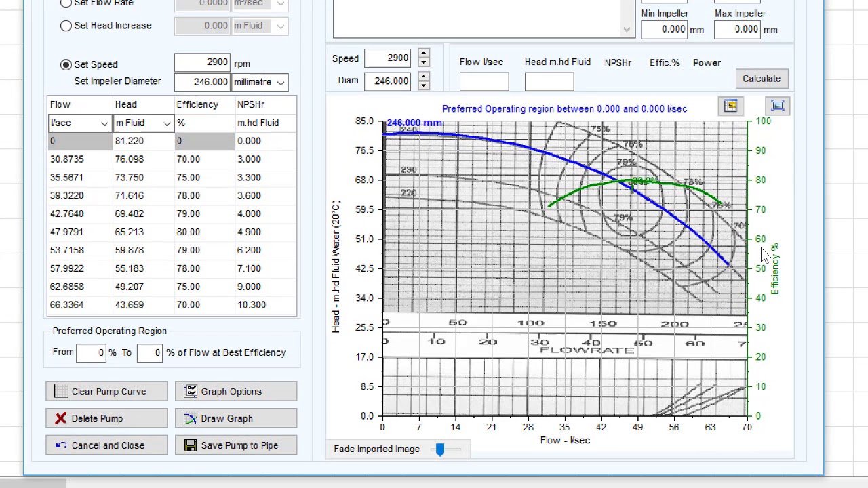
Task: Click the Max Impeller input field
Action: coord(738,29)
